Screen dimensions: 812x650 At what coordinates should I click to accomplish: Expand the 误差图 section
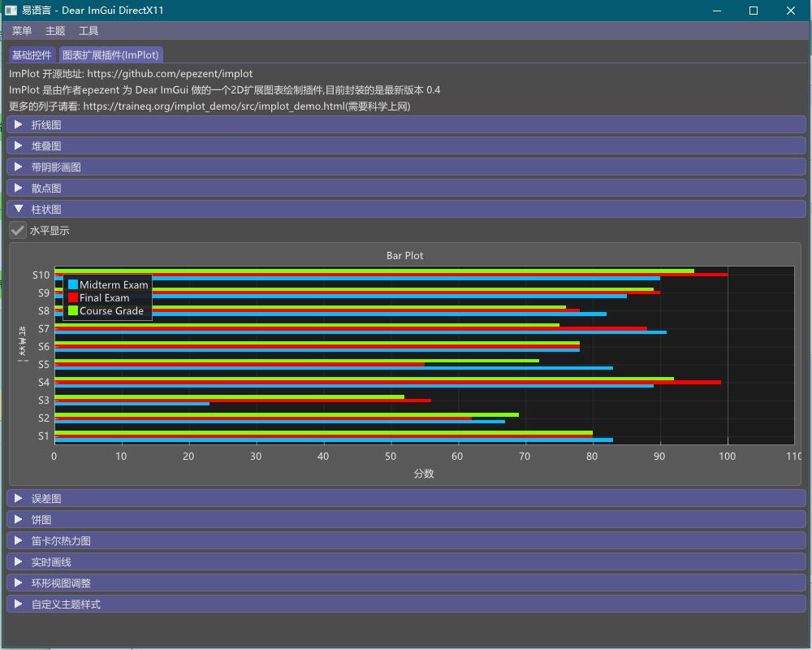[x=406, y=499]
